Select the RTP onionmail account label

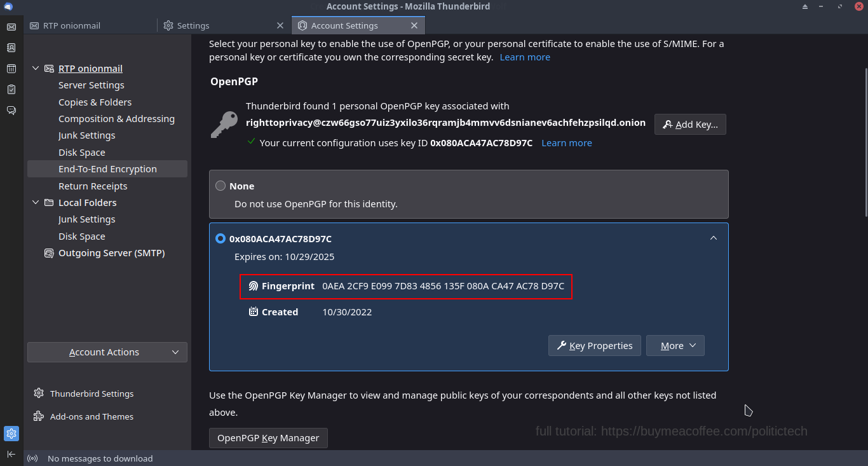click(x=90, y=69)
